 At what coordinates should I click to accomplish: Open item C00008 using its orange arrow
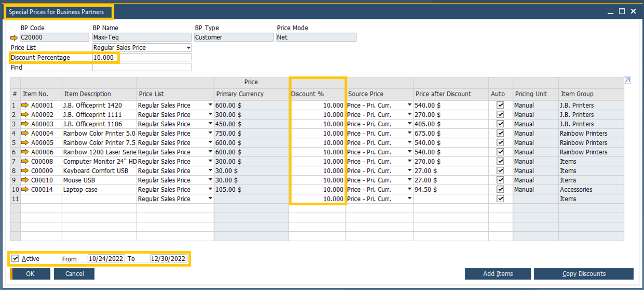click(x=25, y=162)
